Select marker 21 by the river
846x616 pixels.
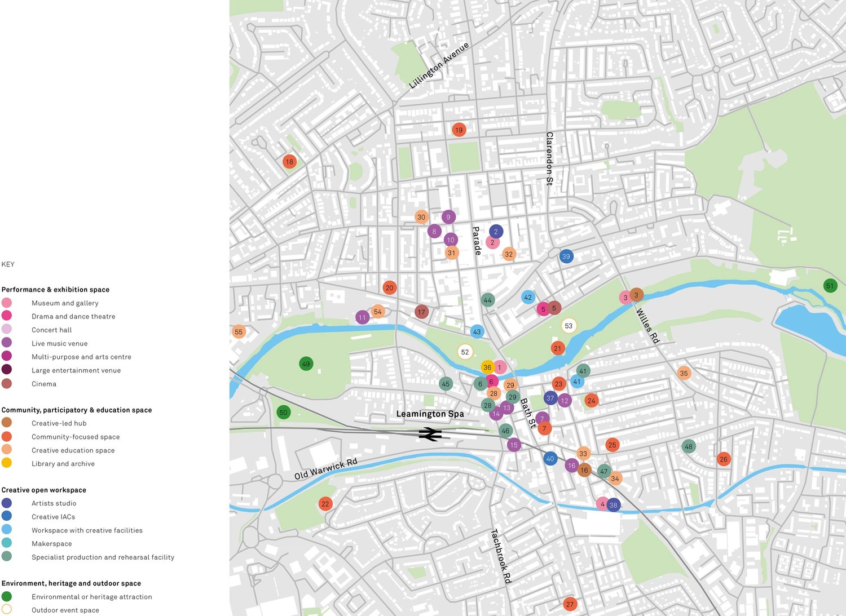pyautogui.click(x=558, y=348)
